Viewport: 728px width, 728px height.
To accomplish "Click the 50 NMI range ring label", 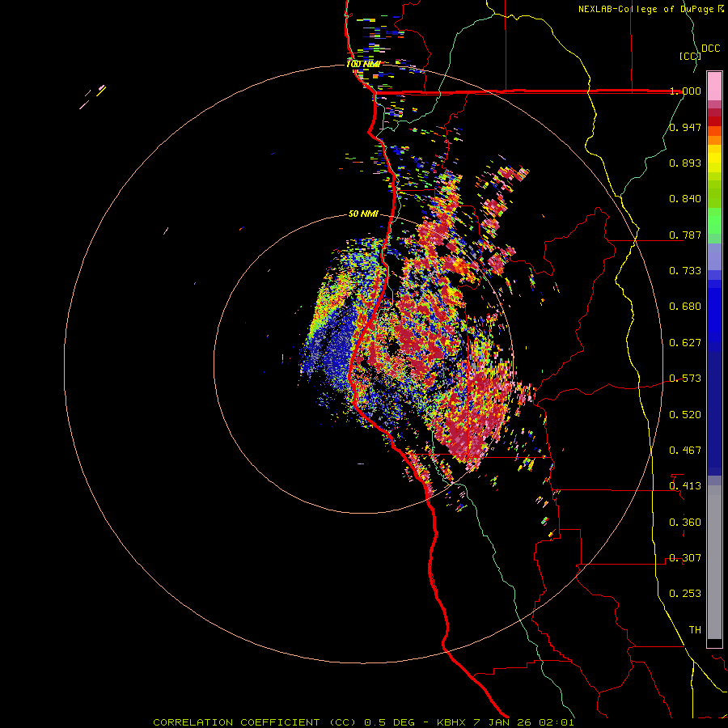I will [x=363, y=214].
